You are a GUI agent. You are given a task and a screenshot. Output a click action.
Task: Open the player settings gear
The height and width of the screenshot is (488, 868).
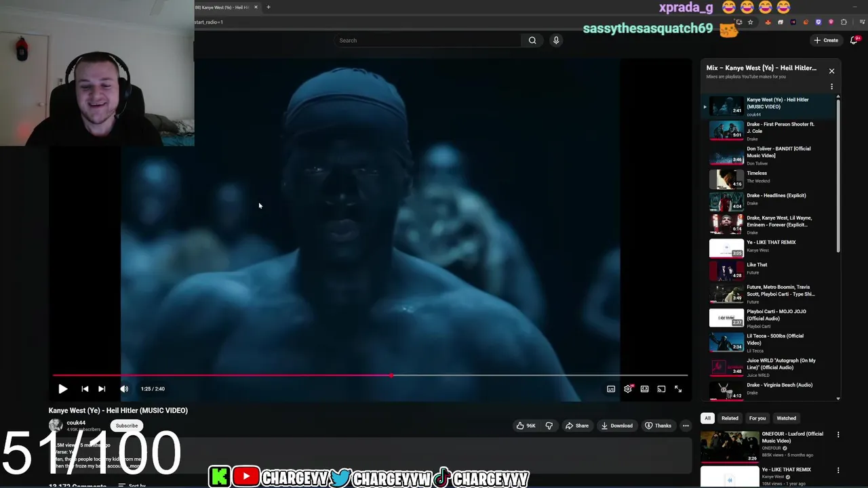point(628,389)
